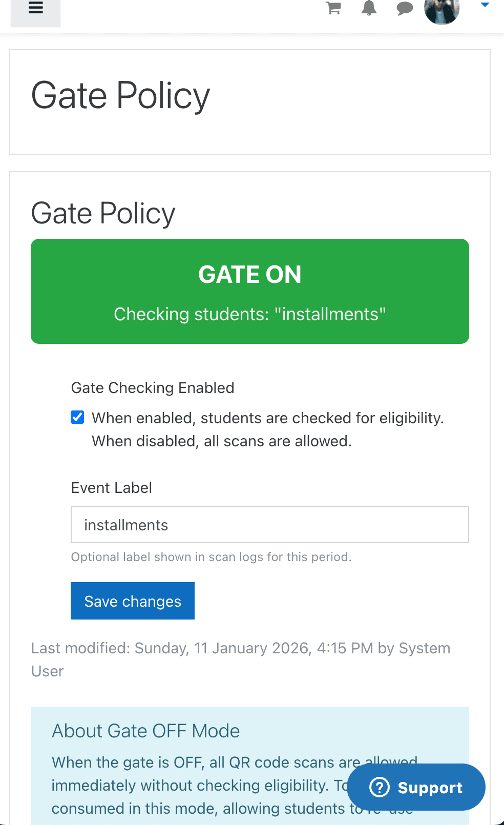Click the user profile avatar
Screen dimensions: 504x825
[442, 10]
